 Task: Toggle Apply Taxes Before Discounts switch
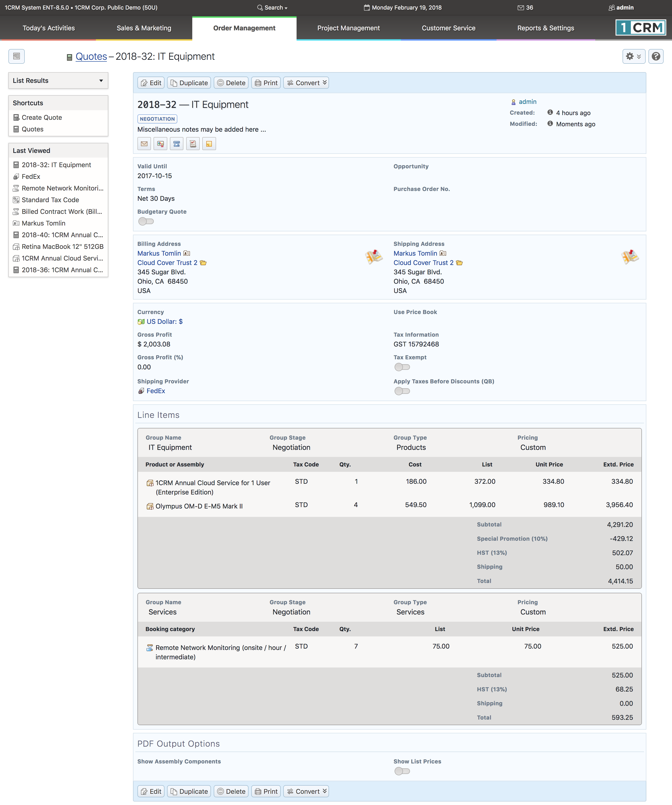402,391
